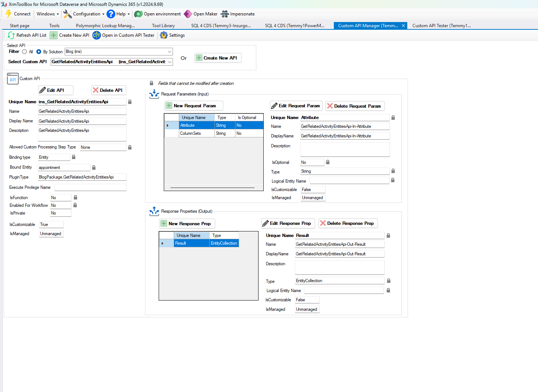This screenshot has height=392, width=538.
Task: Expand the Help menu arrow
Action: [129, 14]
